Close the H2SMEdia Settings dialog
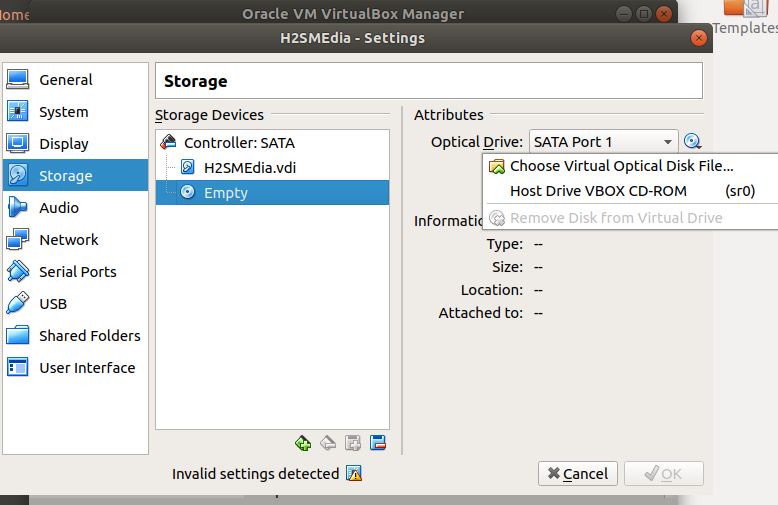This screenshot has width=778, height=505. 699,38
